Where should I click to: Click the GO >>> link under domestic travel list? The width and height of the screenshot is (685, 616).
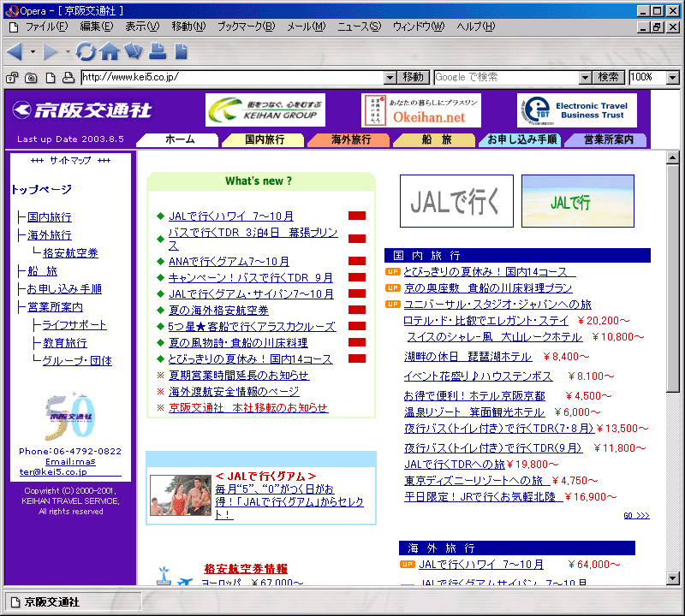click(636, 516)
